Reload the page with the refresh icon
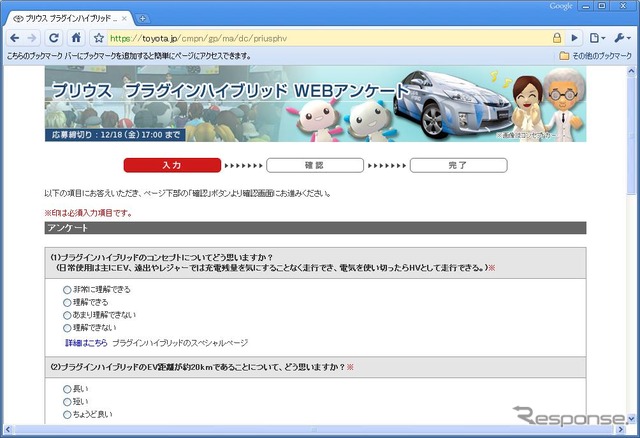Screen dimensions: 640x438 (x=53, y=38)
